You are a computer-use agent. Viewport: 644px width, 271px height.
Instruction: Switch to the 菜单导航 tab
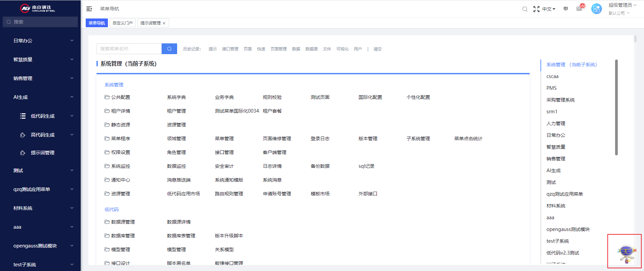pyautogui.click(x=97, y=23)
